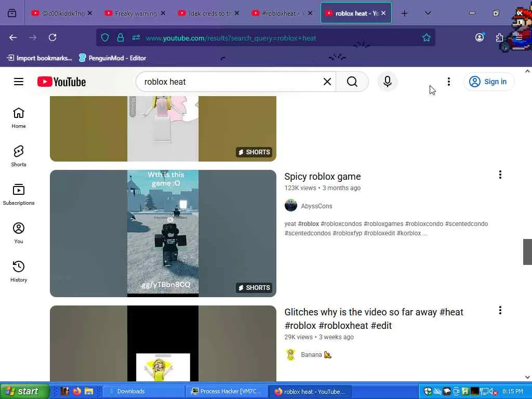532x399 pixels.
Task: Open the Spicy roblox game title link
Action: click(322, 177)
